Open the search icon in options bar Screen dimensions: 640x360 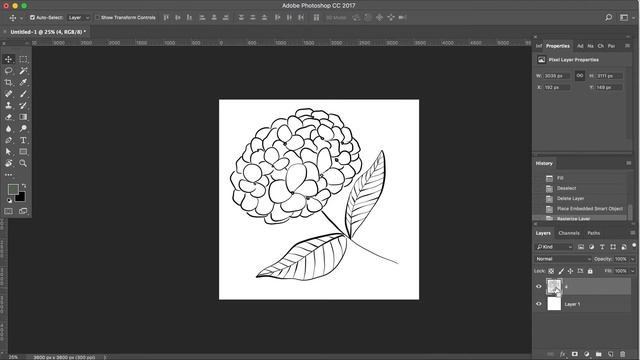pos(609,18)
